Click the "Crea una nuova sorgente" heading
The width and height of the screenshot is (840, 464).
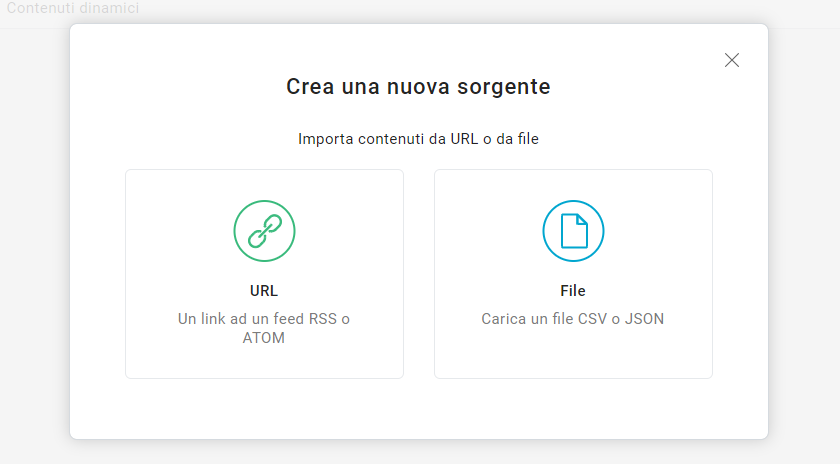418,87
